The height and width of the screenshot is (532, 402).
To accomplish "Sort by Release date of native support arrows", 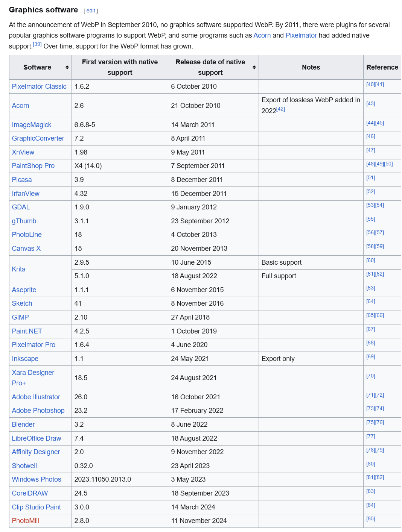I will 254,67.
